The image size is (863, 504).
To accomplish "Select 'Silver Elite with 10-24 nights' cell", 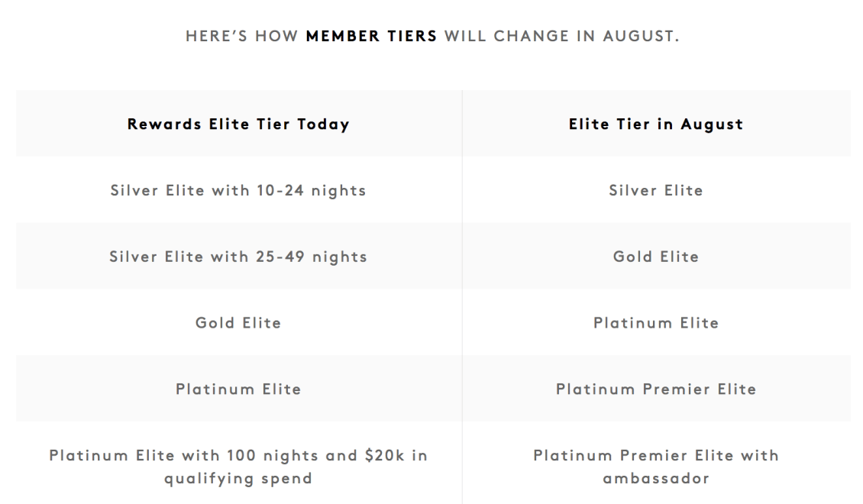I will pyautogui.click(x=238, y=190).
